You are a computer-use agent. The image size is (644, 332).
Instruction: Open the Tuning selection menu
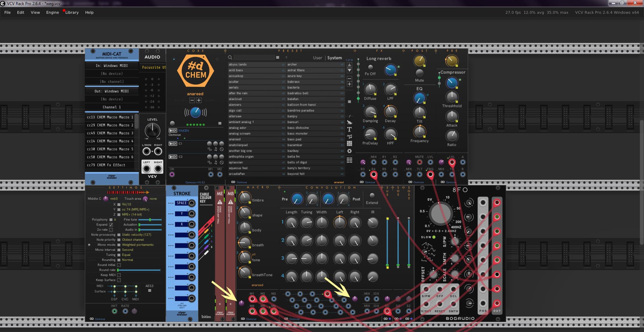119,255
